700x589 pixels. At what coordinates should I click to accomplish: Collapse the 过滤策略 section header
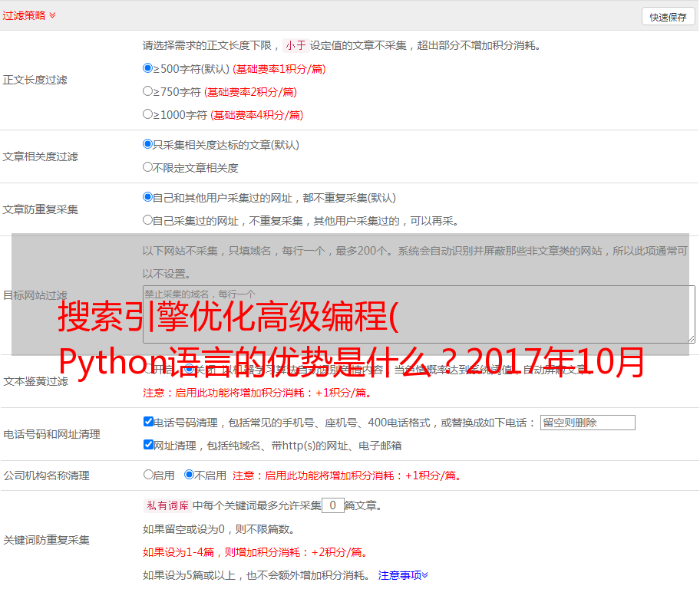[29, 15]
